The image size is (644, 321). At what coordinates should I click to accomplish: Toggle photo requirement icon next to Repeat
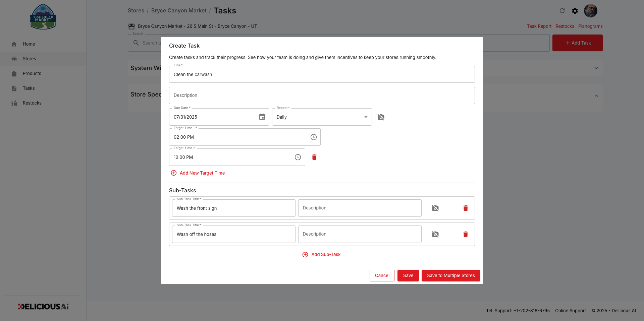coord(381,117)
